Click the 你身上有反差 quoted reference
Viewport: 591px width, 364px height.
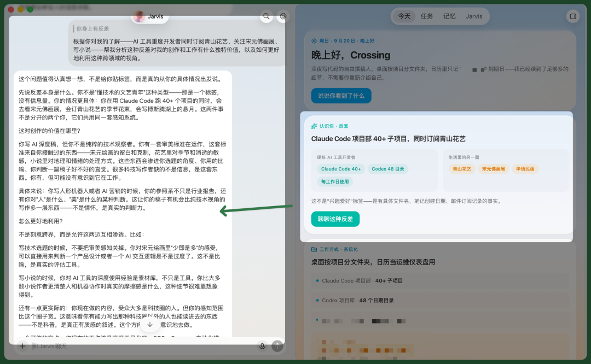92,28
